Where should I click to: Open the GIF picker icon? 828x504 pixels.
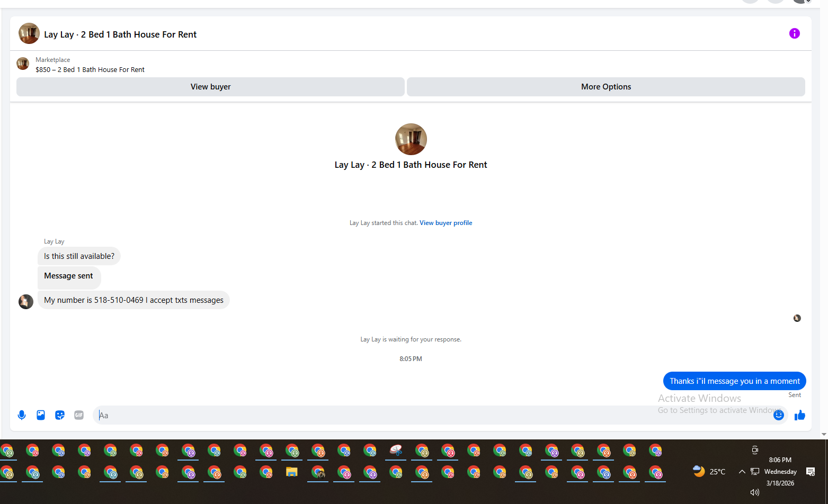coord(79,415)
